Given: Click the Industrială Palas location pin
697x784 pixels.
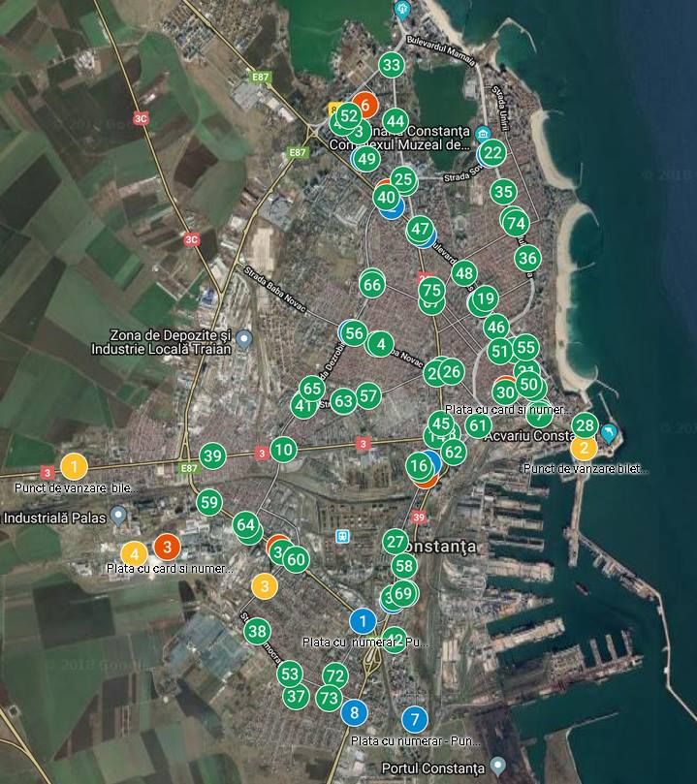Looking at the screenshot, I should pos(118,514).
